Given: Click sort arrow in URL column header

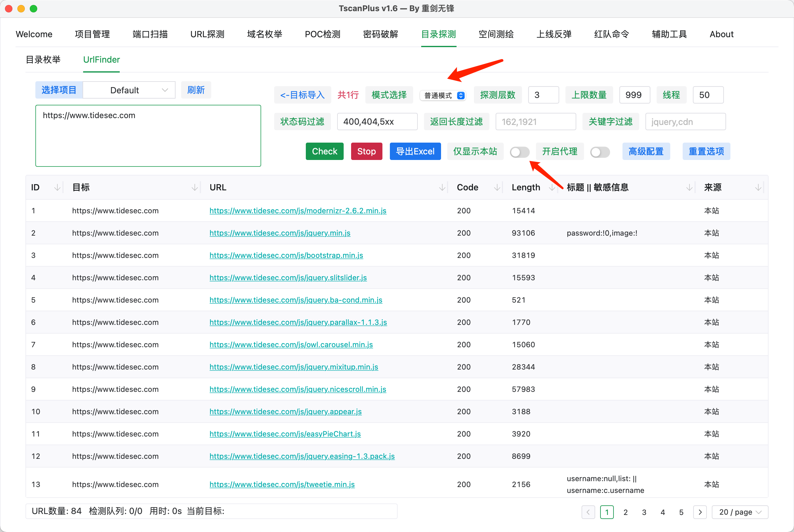Looking at the screenshot, I should coord(442,187).
